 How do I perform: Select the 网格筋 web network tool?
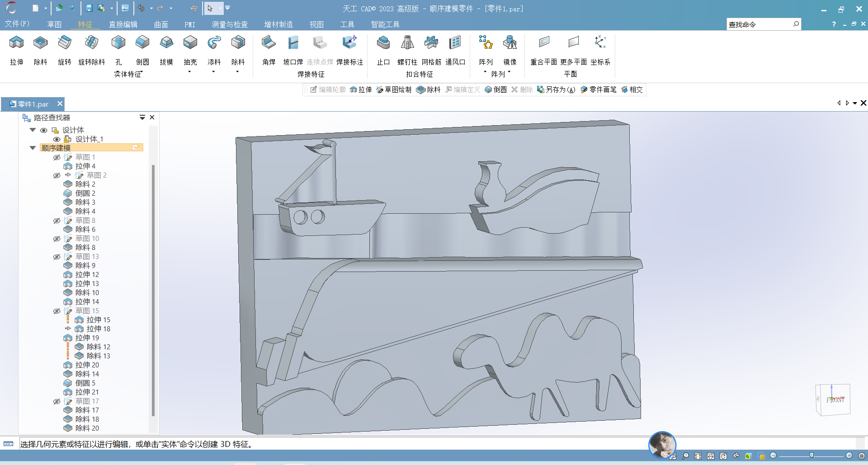(x=431, y=50)
